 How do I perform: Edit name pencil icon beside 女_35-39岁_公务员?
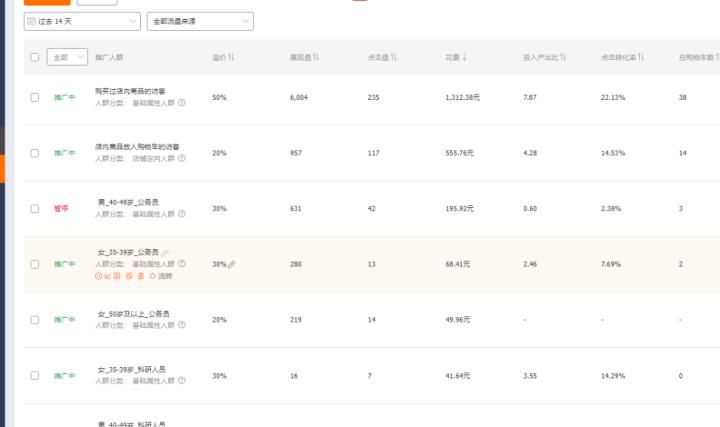tap(165, 253)
